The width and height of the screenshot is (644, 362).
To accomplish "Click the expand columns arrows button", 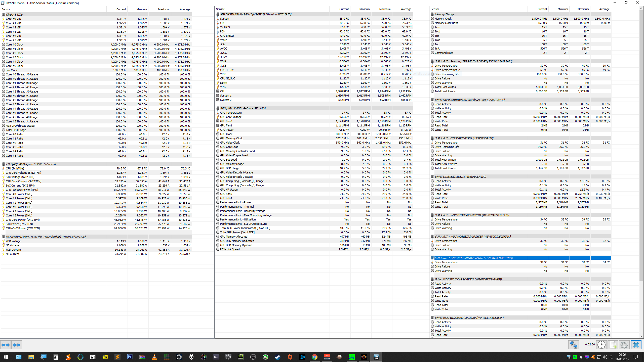I will point(6,345).
